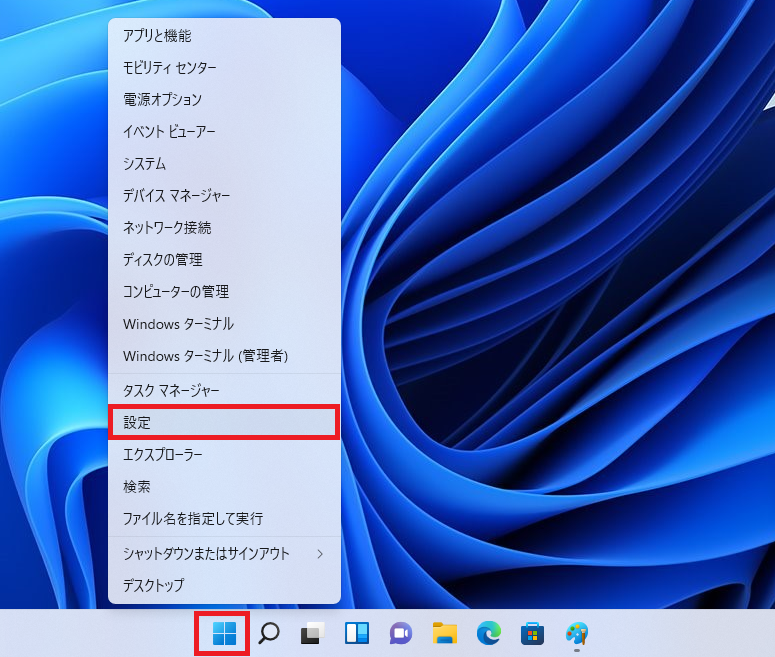775x657 pixels.
Task: Select デスクトップ at menu bottom
Action: click(224, 585)
